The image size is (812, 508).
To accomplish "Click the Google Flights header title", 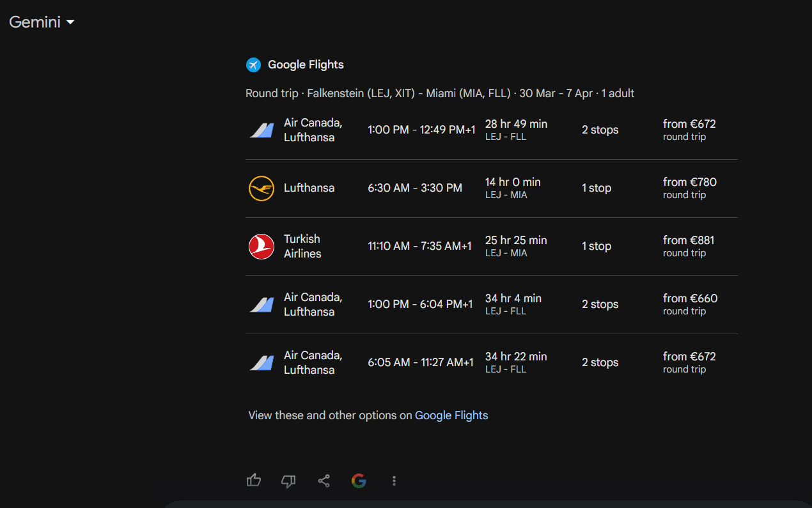I will (306, 65).
